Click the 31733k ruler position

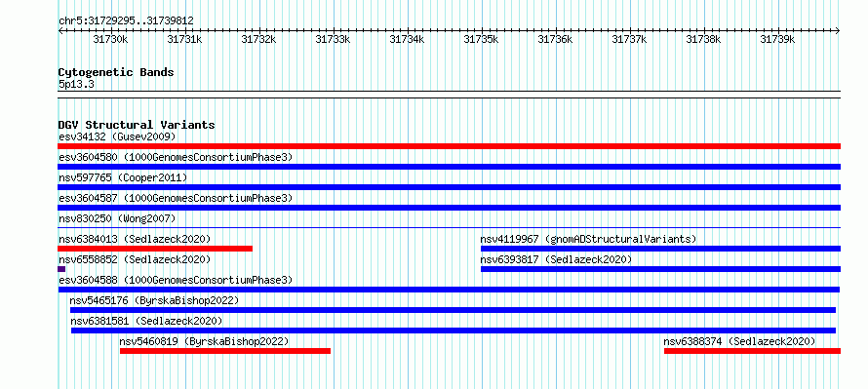pyautogui.click(x=334, y=39)
